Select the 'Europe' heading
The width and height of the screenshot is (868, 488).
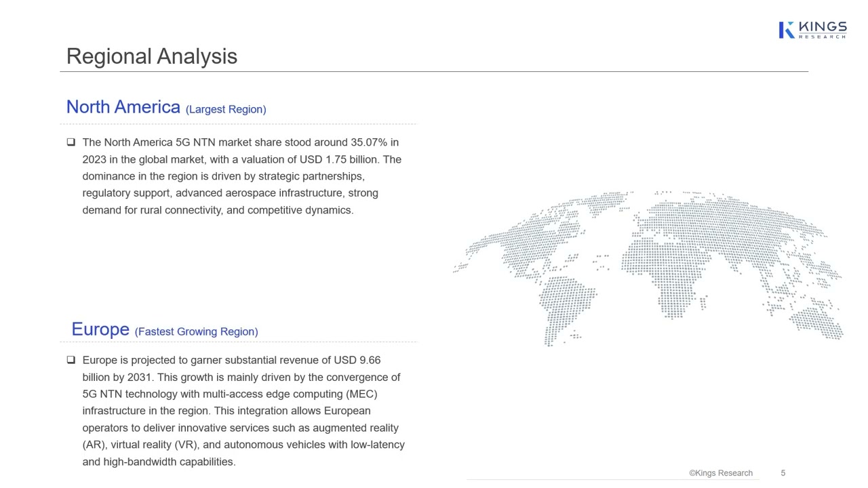[100, 329]
